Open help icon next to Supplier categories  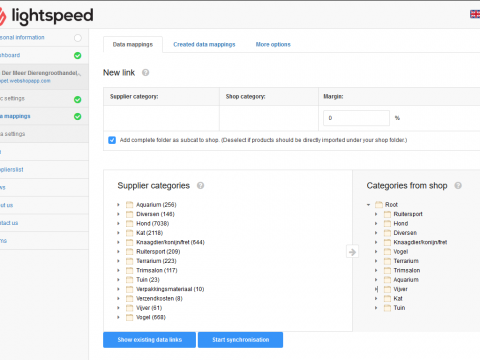coord(200,186)
